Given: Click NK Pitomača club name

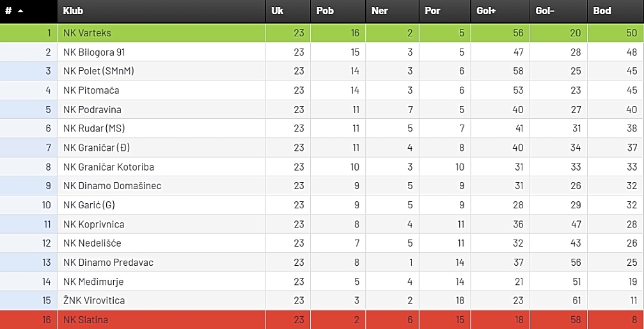Looking at the screenshot, I should click(91, 90).
